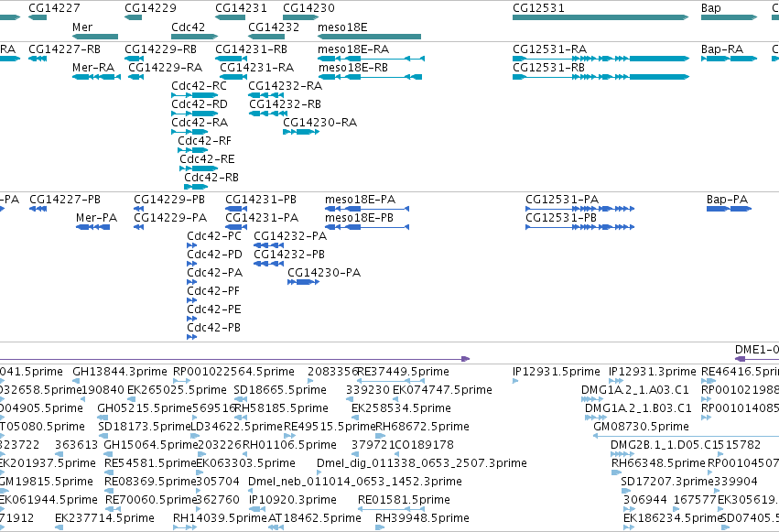Image resolution: width=779 pixels, height=532 pixels.
Task: Select the Bap-PA protein feature
Action: (x=729, y=209)
